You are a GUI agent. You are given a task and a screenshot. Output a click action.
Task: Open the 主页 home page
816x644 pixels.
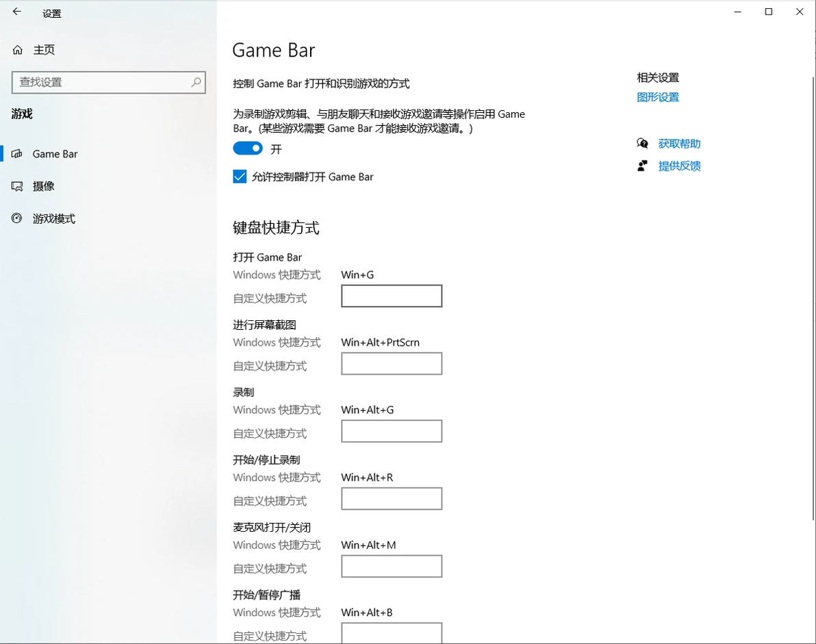tap(44, 50)
